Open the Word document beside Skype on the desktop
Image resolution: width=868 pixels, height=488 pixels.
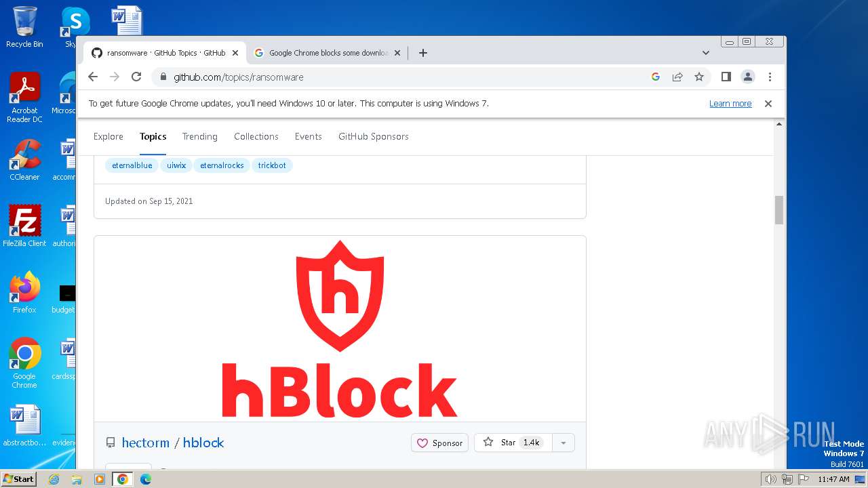pyautogui.click(x=127, y=20)
